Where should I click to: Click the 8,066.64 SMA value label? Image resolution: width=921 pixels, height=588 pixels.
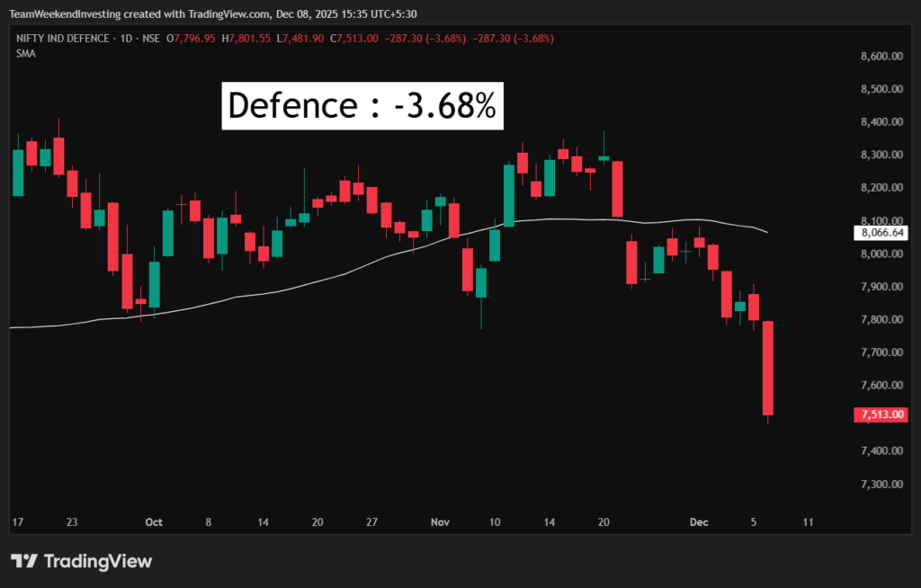pos(881,233)
